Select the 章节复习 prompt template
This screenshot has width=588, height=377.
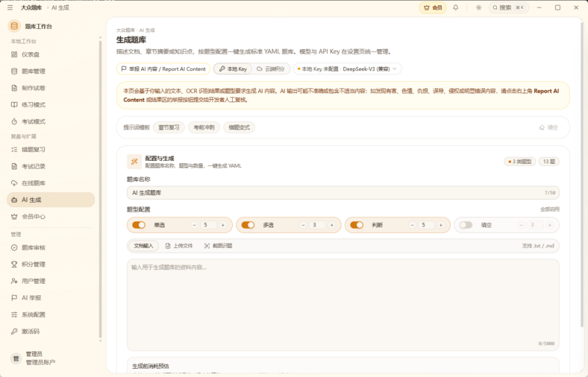(x=169, y=127)
